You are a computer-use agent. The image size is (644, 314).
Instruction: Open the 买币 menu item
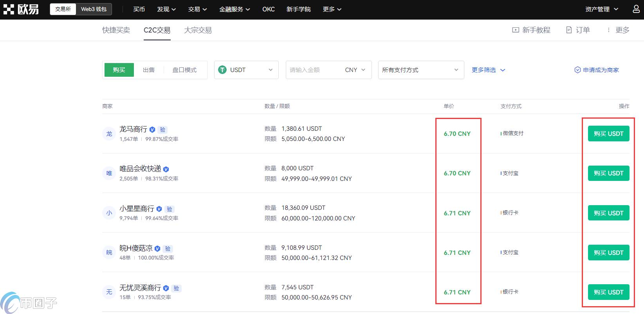pos(139,9)
